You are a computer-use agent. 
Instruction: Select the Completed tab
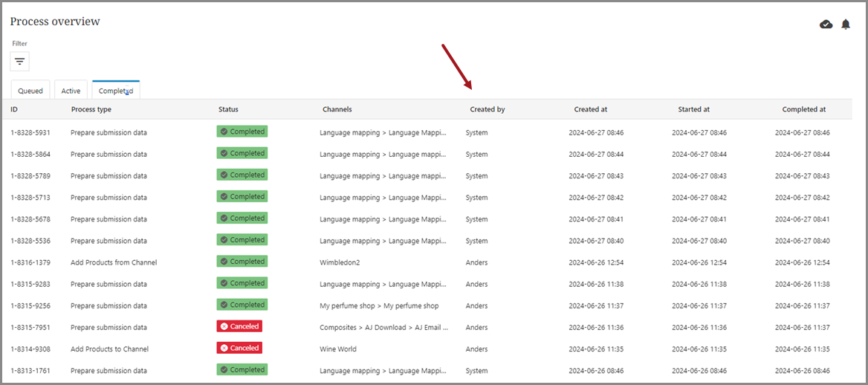[x=116, y=91]
